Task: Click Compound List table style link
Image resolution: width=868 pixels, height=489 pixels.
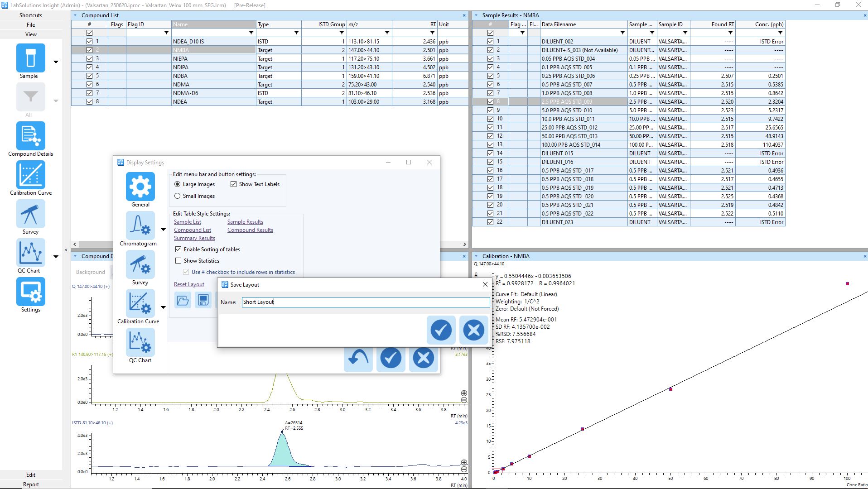Action: click(x=193, y=230)
